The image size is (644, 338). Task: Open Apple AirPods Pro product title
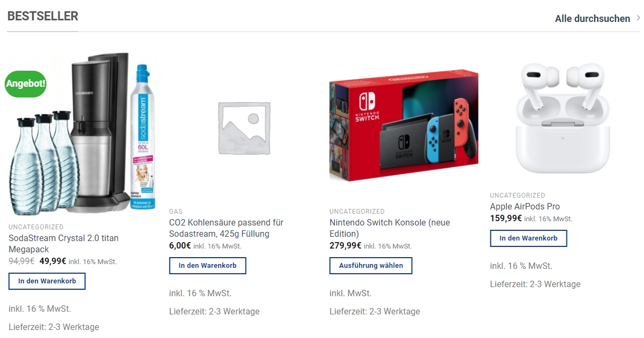click(525, 207)
